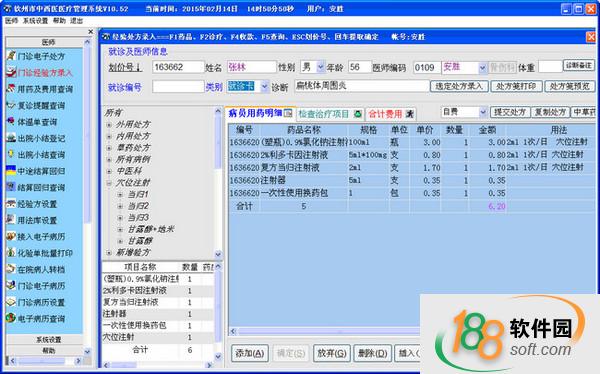Select the 复方当归注射液 row in drug table
The height and width of the screenshot is (374, 600).
[412, 168]
